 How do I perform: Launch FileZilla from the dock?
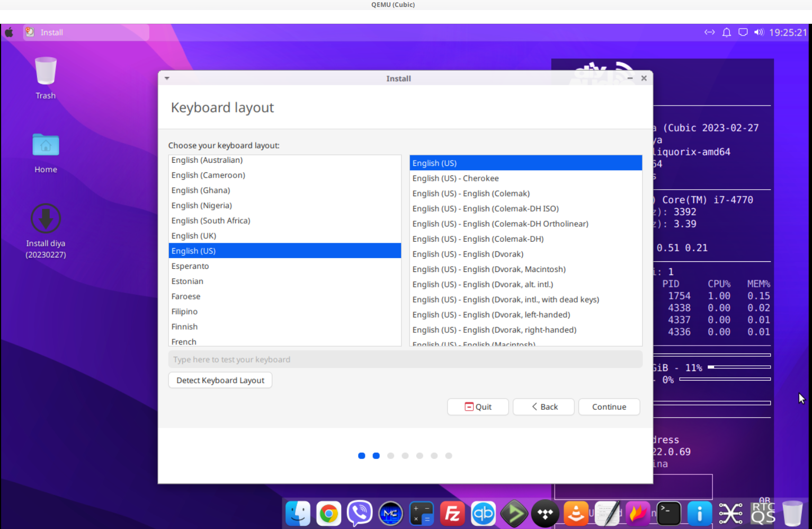452,513
